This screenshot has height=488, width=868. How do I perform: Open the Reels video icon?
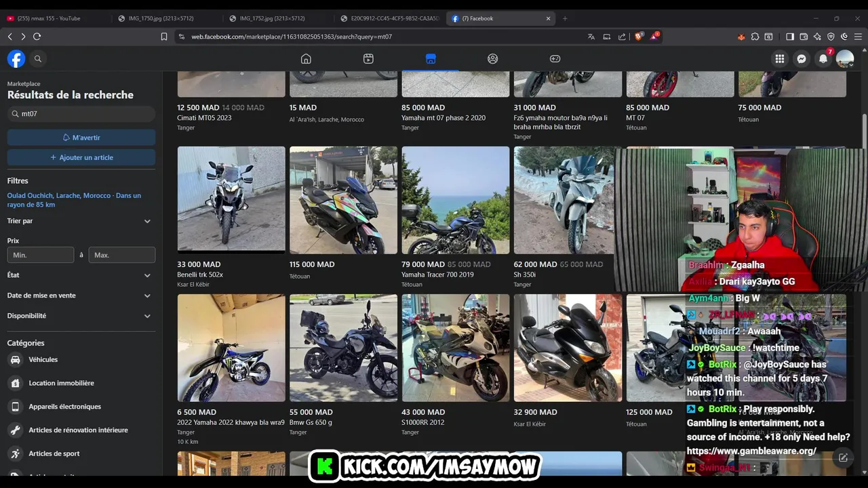[x=368, y=59]
